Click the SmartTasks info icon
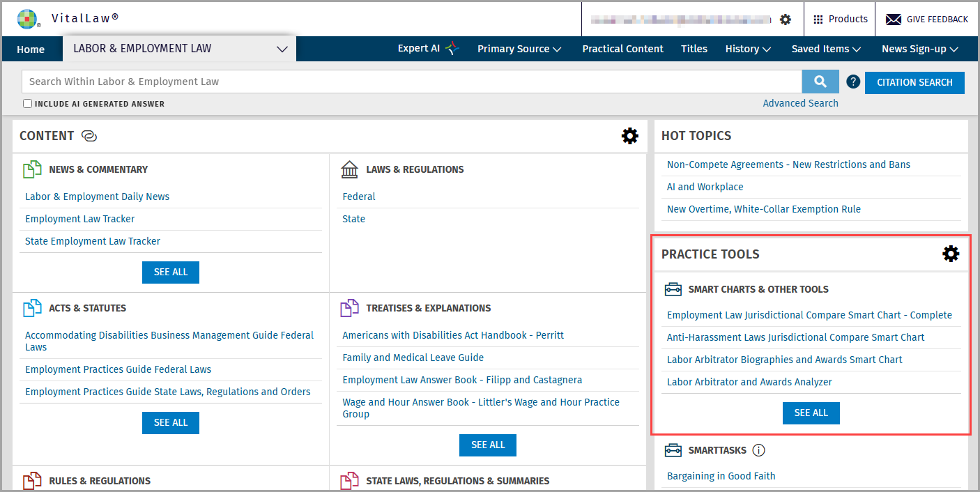The width and height of the screenshot is (980, 492). (x=759, y=450)
